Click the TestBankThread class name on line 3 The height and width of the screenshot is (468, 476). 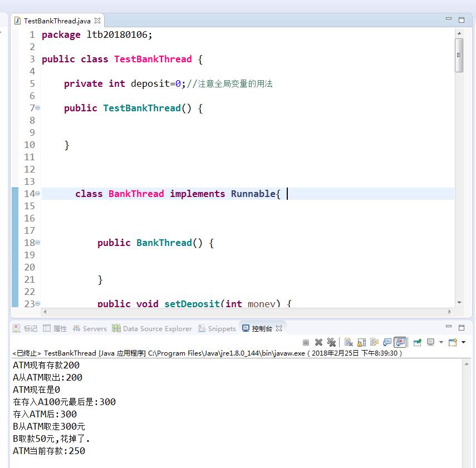coord(153,59)
